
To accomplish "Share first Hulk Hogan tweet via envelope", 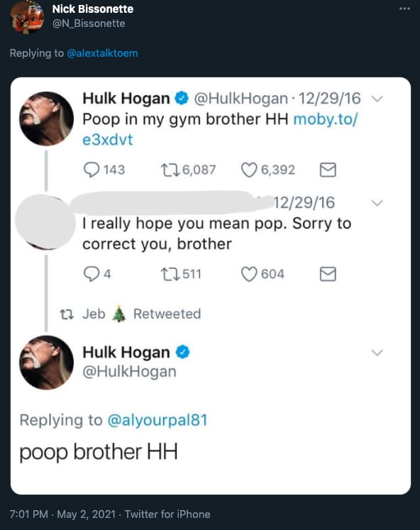I will tap(328, 170).
